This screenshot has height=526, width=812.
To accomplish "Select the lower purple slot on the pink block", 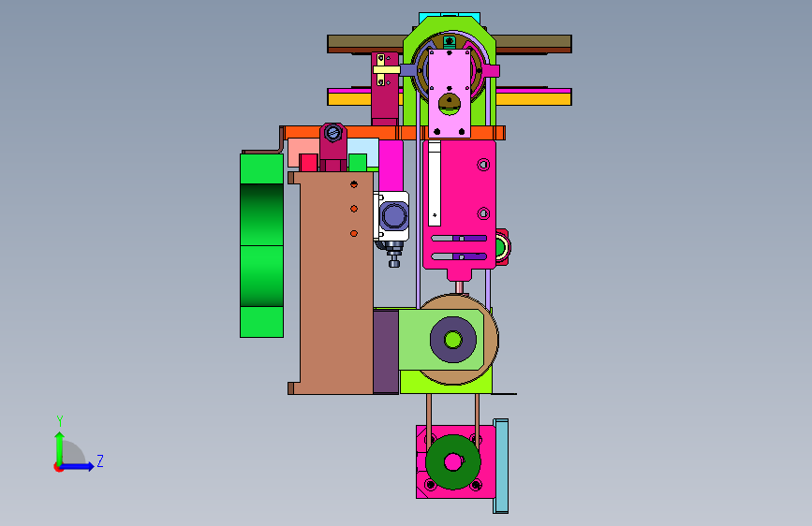I will click(459, 256).
